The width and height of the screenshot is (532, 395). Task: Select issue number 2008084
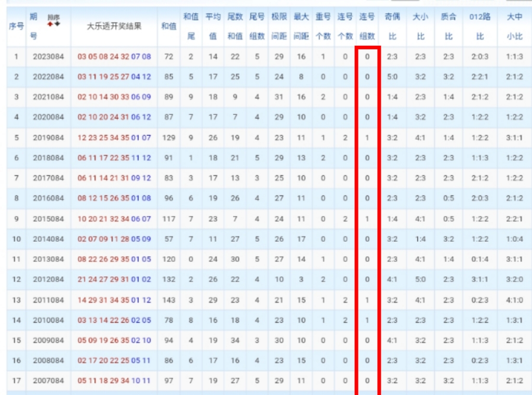[48, 360]
